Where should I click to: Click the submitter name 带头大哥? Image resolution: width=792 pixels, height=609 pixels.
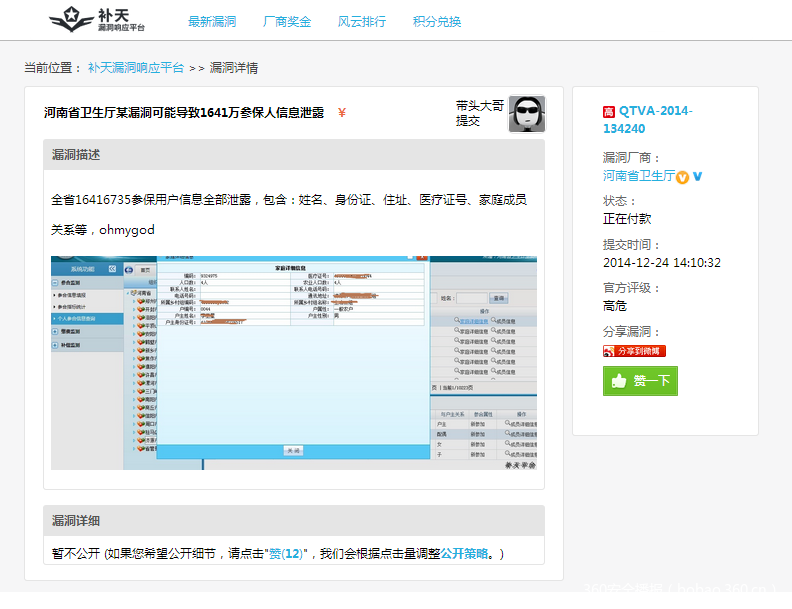click(479, 105)
